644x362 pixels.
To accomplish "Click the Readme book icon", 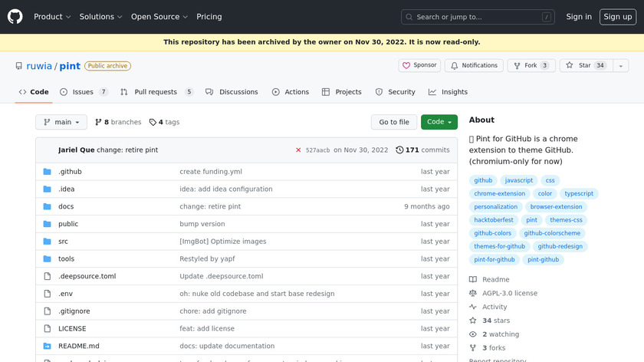I will (x=473, y=280).
